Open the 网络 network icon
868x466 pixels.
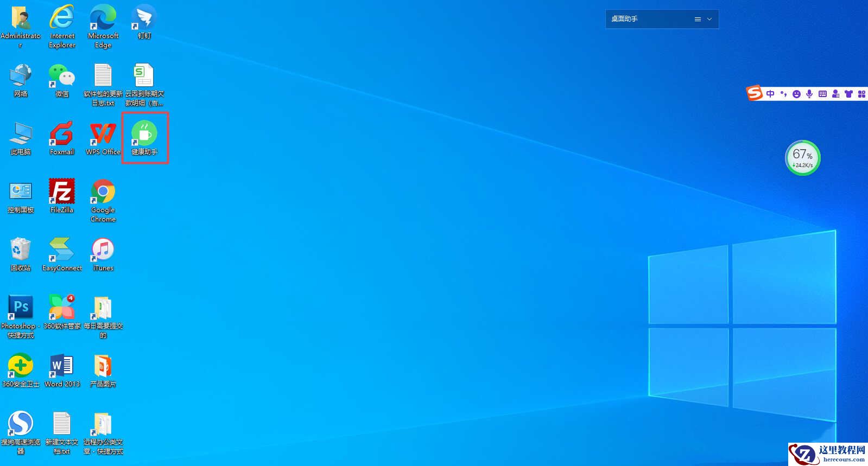21,76
